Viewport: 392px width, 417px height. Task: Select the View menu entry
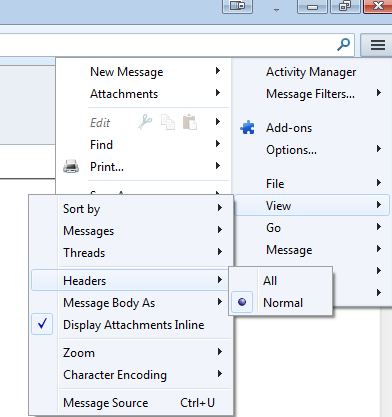[x=312, y=205]
